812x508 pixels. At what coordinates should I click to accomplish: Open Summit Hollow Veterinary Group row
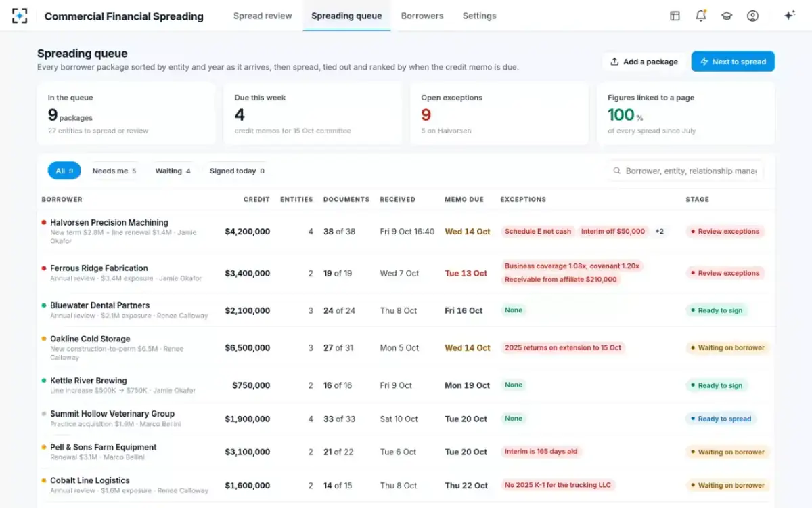[406, 419]
